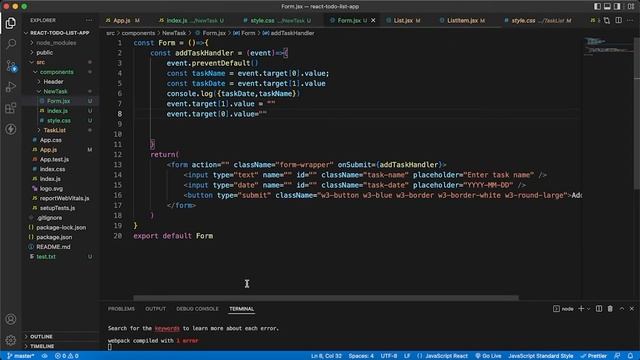Toggle primary sidebar layout button
This screenshot has height=360, width=640.
597,7
